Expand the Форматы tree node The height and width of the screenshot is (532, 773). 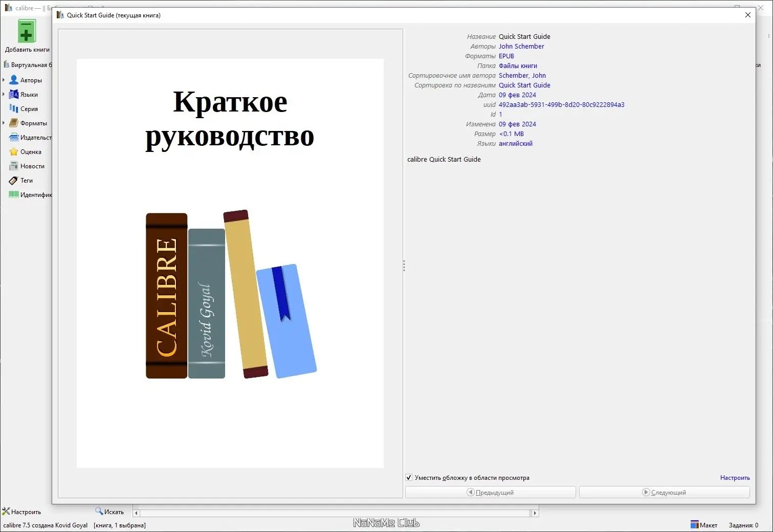(x=4, y=123)
